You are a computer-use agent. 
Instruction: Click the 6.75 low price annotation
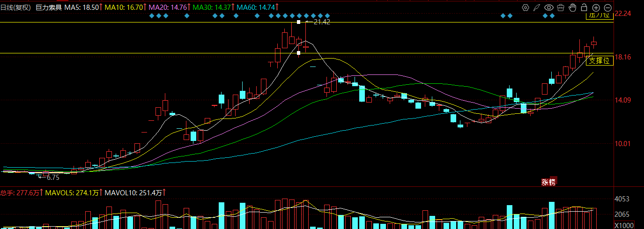53,177
